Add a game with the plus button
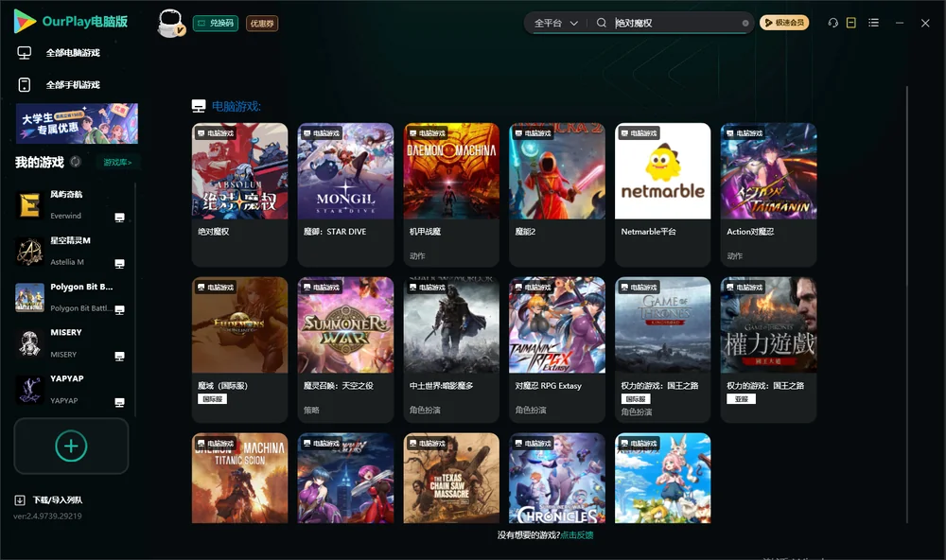 click(71, 446)
